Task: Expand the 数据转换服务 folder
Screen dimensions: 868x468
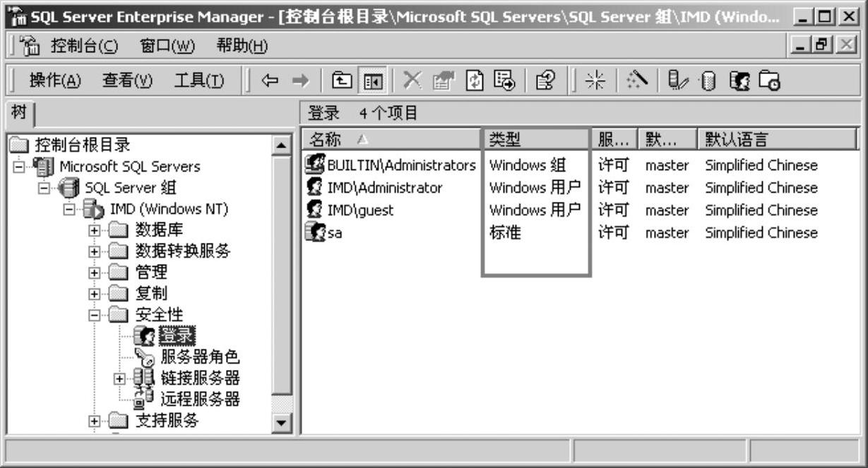Action: 95,252
